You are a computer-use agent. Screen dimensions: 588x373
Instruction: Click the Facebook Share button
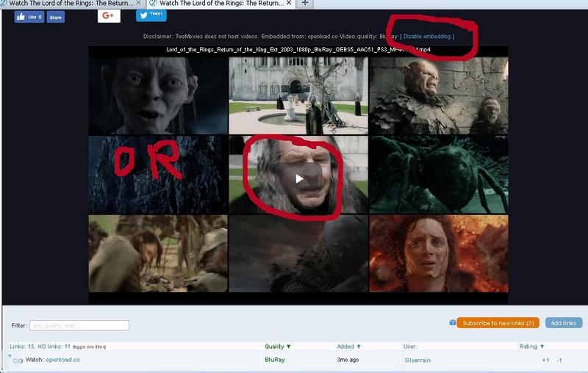[56, 17]
